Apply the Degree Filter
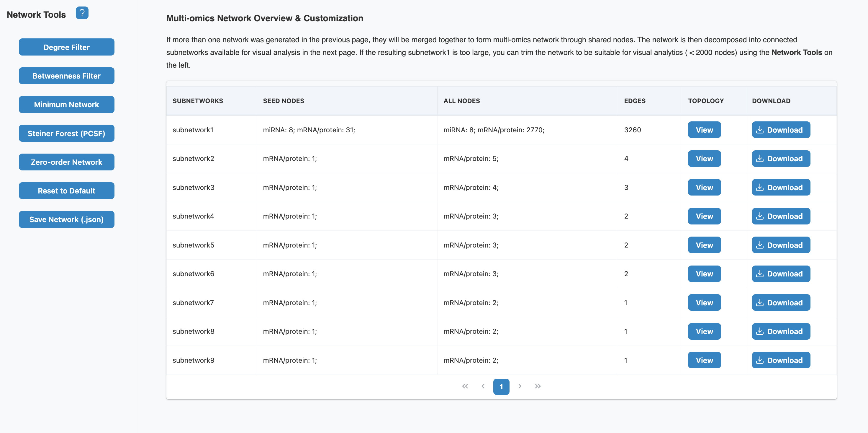This screenshot has width=868, height=433. click(66, 47)
